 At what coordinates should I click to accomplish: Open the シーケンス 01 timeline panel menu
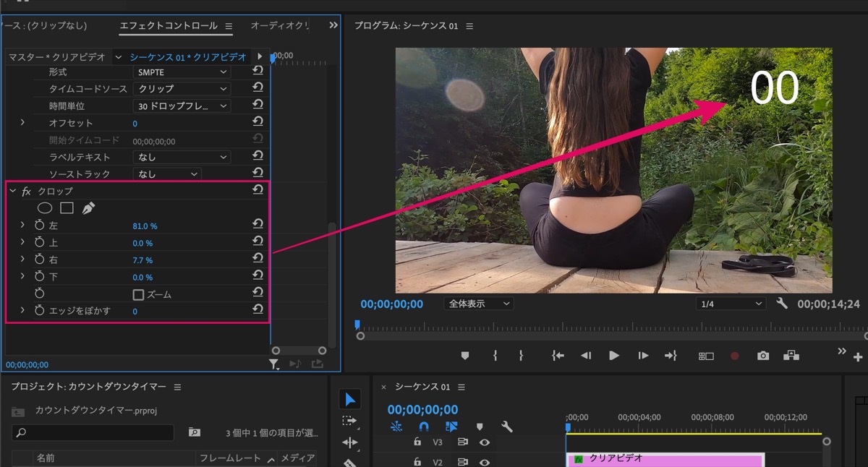(x=461, y=387)
